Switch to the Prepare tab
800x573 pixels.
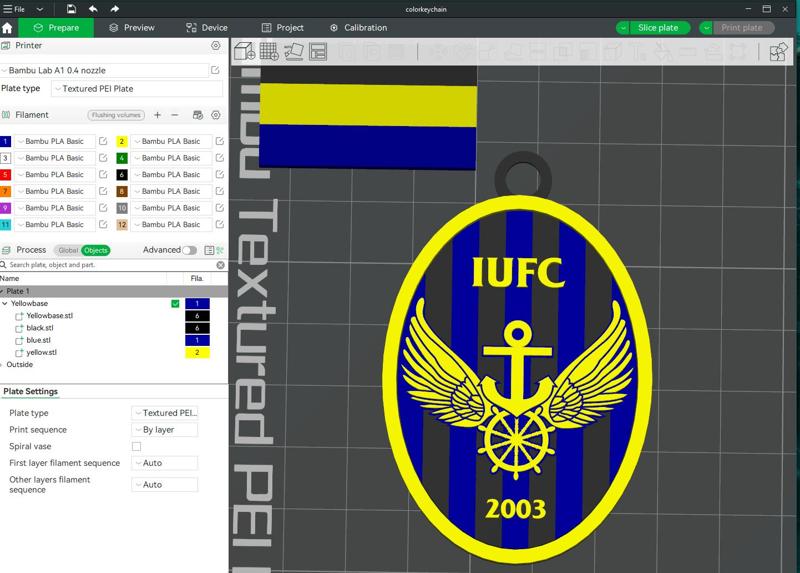tap(56, 28)
